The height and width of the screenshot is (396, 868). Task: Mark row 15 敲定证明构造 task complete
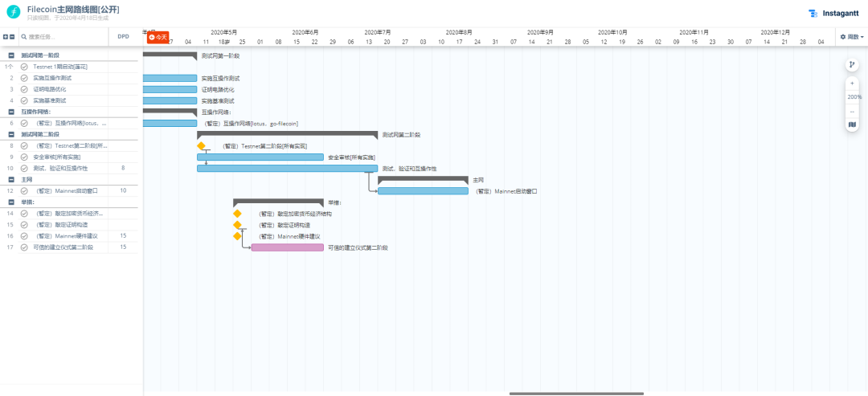point(24,225)
